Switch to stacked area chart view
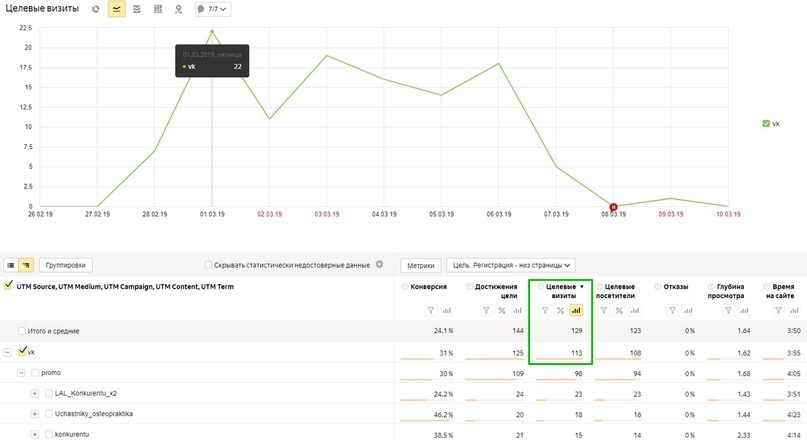The height and width of the screenshot is (440, 807). (137, 9)
